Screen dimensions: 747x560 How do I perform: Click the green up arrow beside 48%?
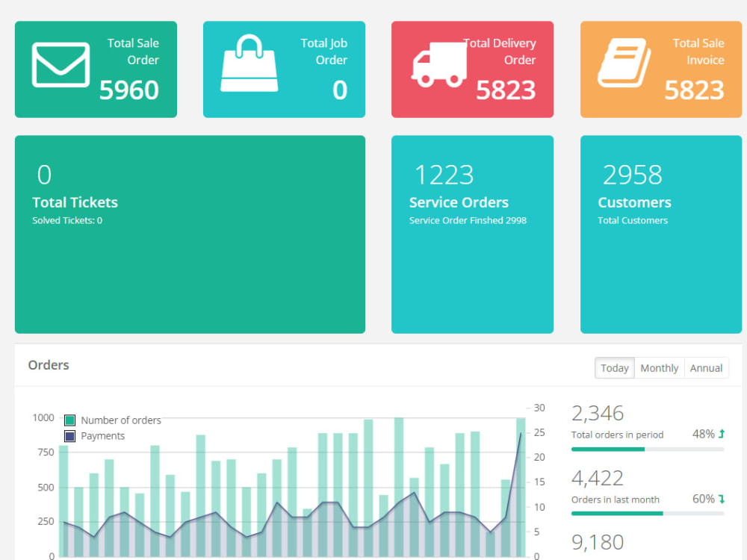pos(722,434)
